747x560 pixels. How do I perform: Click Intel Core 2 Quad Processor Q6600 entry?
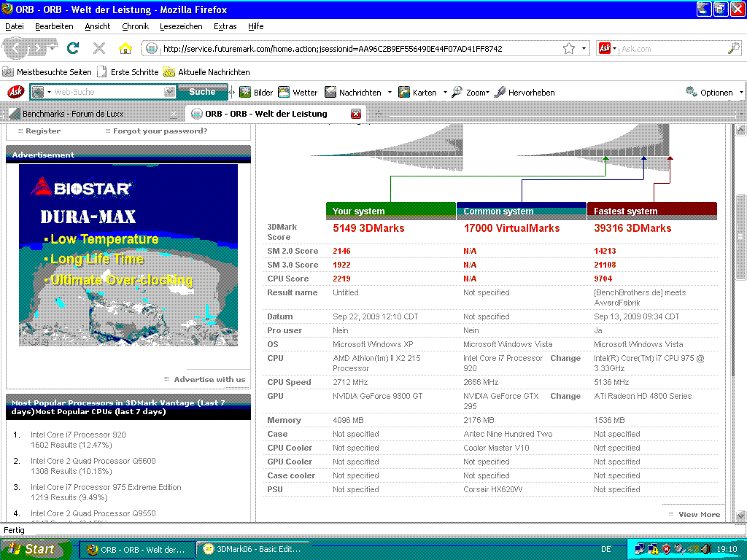(93, 461)
